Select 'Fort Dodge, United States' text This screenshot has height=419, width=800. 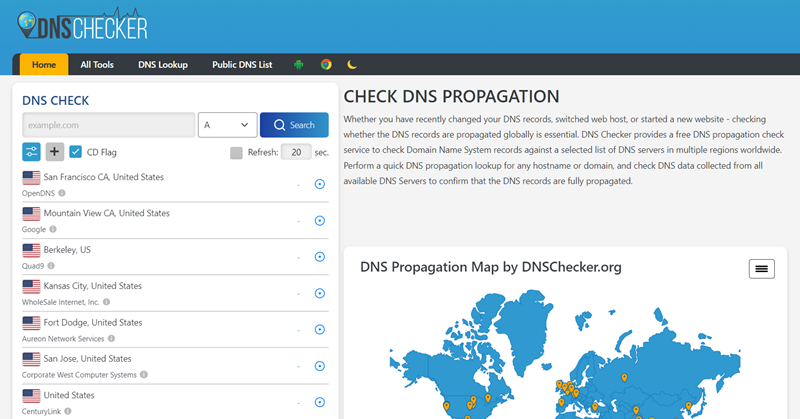[x=93, y=323]
